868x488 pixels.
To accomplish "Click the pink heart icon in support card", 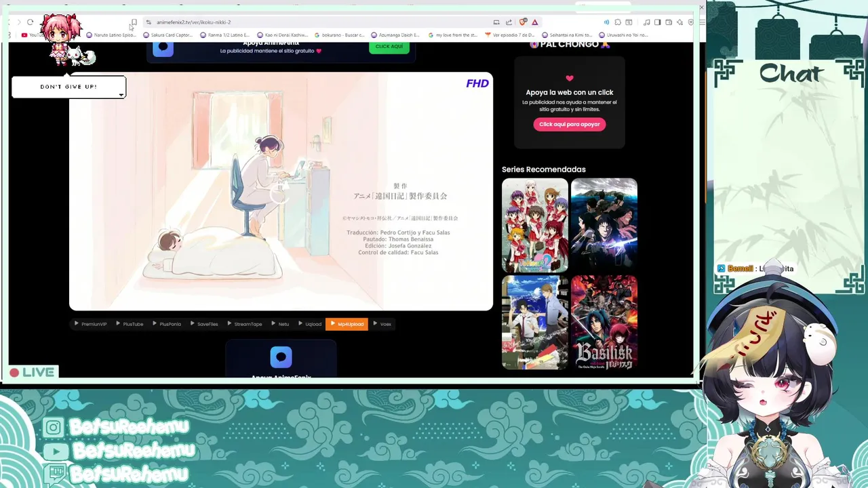I will click(570, 79).
